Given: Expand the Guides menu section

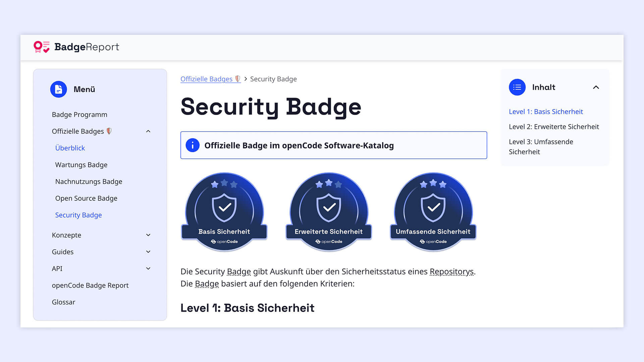Looking at the screenshot, I should [x=148, y=252].
